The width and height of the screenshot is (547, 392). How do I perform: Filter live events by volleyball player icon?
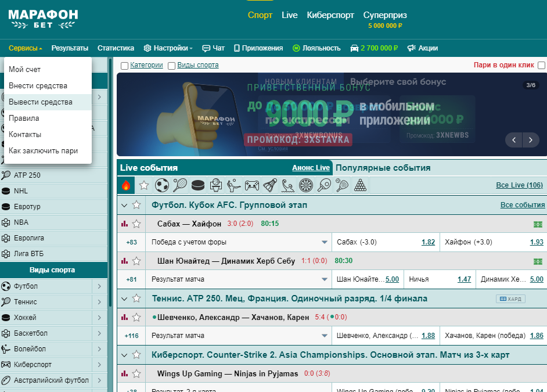[234, 185]
